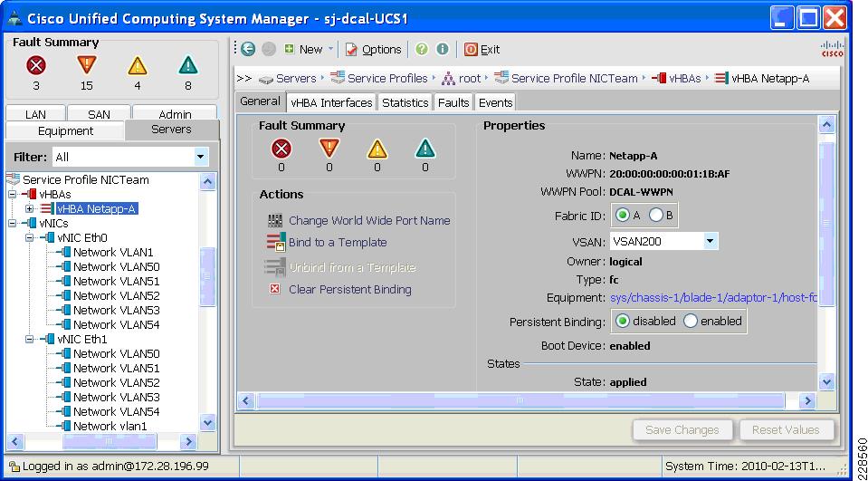This screenshot has height=481, width=868.
Task: Switch to the SAN navigation tab
Action: click(99, 113)
